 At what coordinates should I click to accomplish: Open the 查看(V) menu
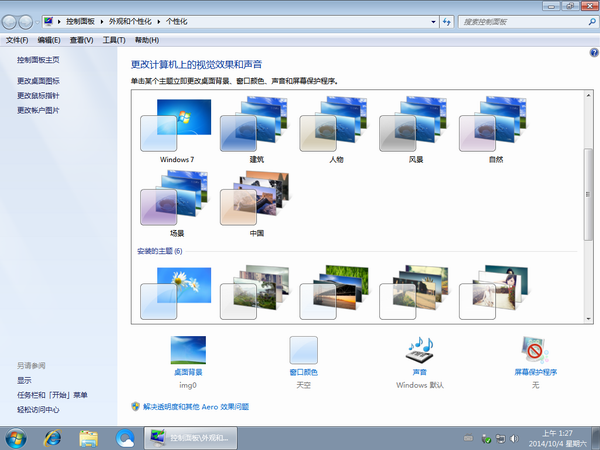coord(82,40)
